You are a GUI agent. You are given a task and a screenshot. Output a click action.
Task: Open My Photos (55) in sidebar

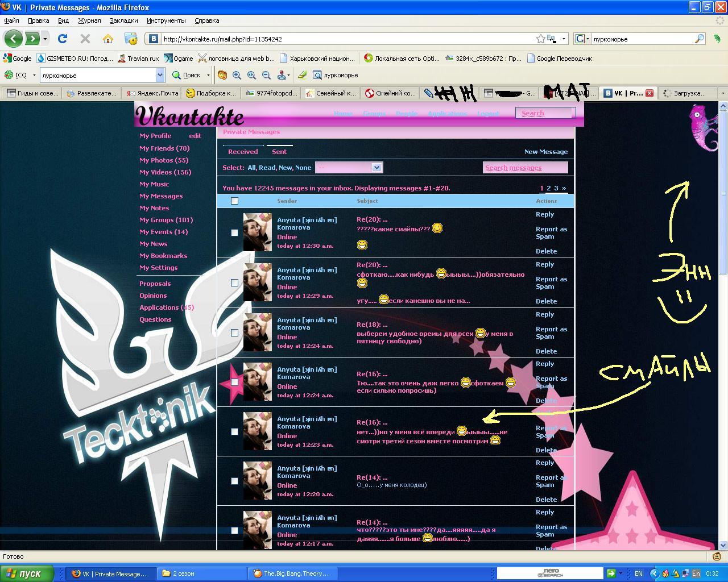pyautogui.click(x=164, y=160)
